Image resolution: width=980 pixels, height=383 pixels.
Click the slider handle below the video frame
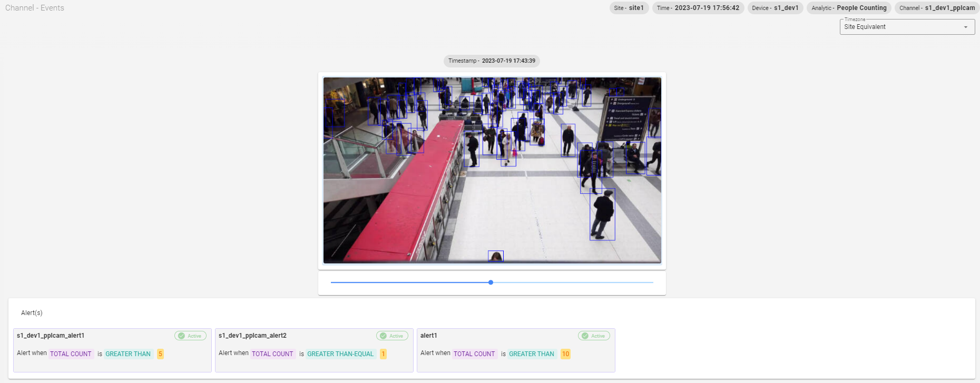pyautogui.click(x=491, y=282)
